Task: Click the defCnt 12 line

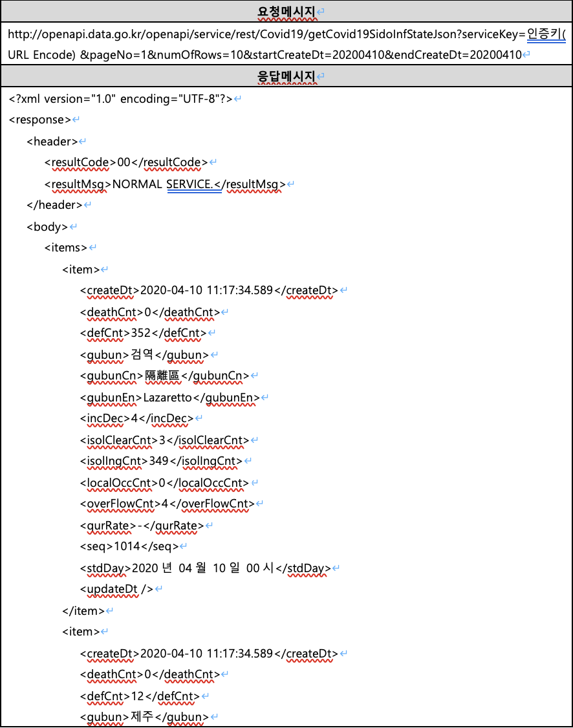Action: coord(140,696)
